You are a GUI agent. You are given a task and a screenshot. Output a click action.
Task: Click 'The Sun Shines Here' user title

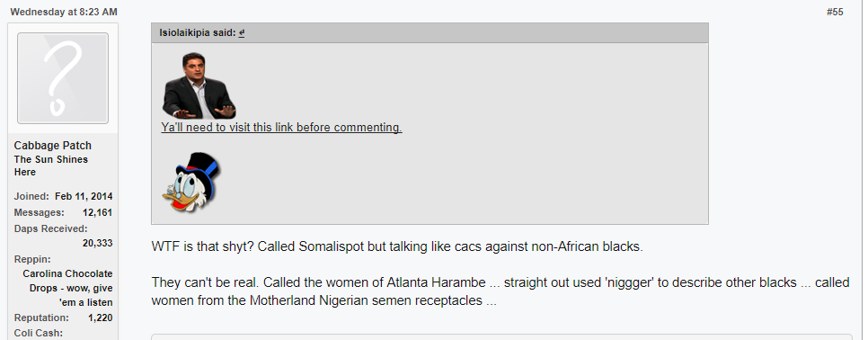click(51, 166)
